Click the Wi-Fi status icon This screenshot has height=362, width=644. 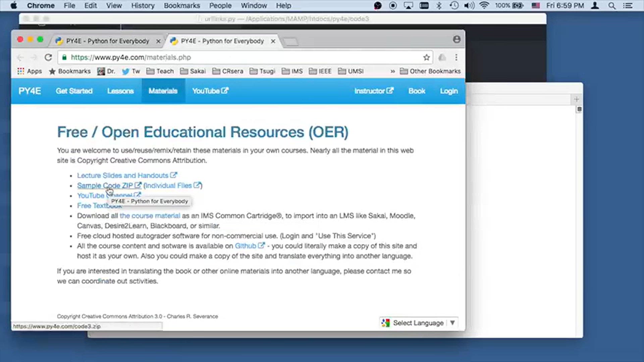tap(484, 6)
